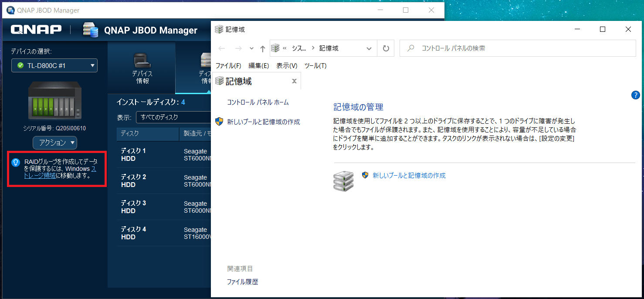
Task: Click the QNAP JBOD Manager title bar icon
Action: coord(10,10)
